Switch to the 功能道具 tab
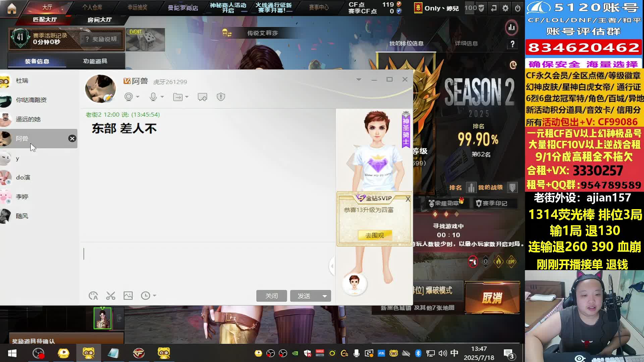Screen dimensions: 644x362 [x=95, y=61]
